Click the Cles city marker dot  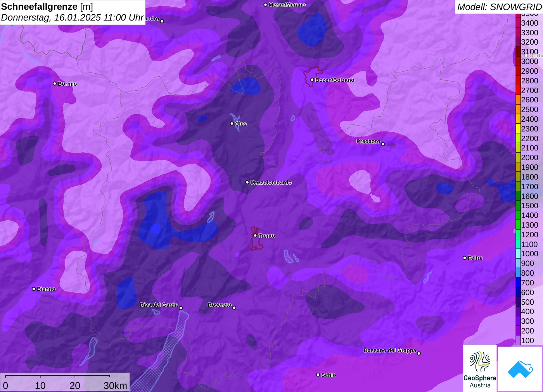tap(232, 124)
